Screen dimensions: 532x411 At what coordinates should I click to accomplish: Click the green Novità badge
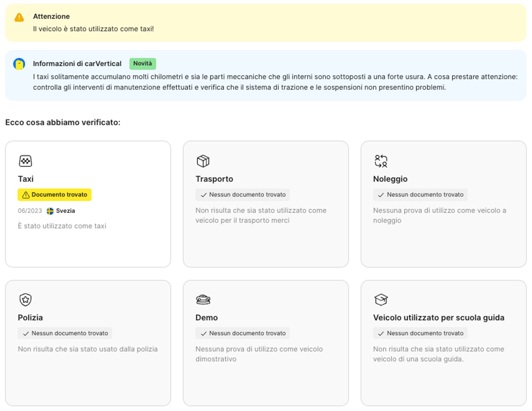tap(142, 63)
